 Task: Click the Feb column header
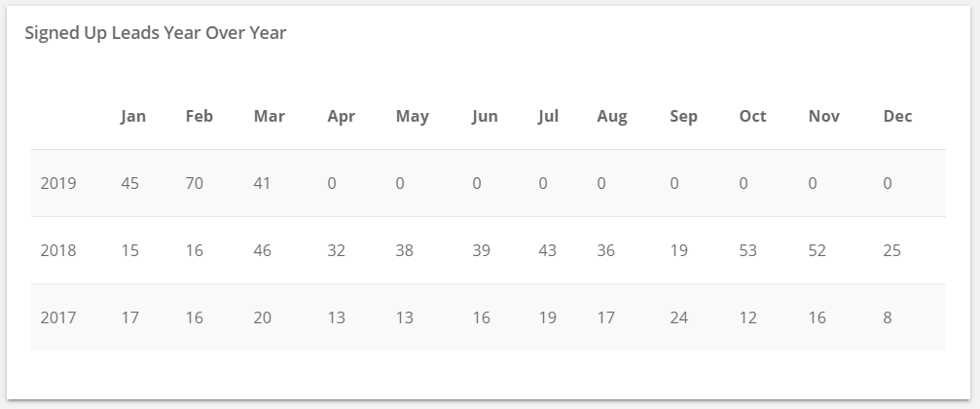click(x=200, y=116)
